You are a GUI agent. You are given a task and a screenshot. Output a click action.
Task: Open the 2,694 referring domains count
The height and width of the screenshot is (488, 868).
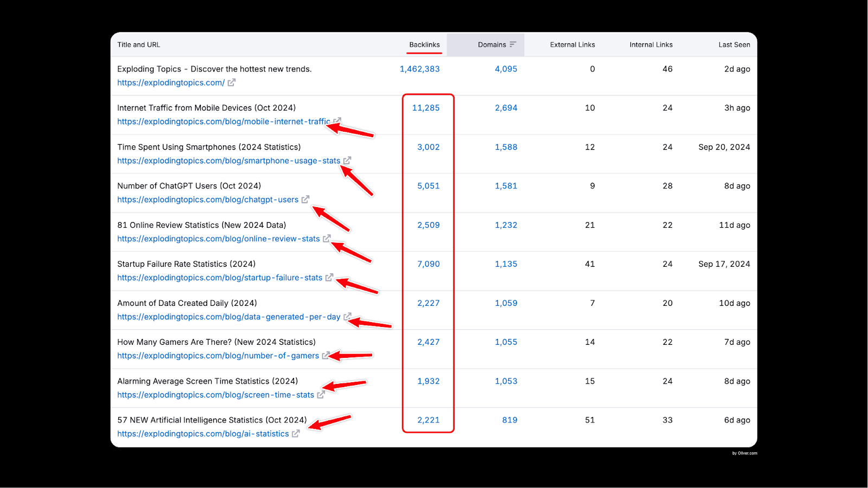coord(506,108)
